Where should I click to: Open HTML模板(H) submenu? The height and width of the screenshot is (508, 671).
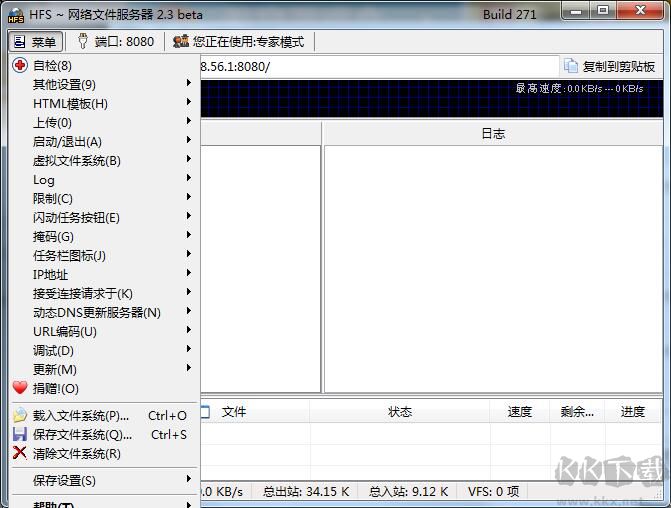pos(104,104)
